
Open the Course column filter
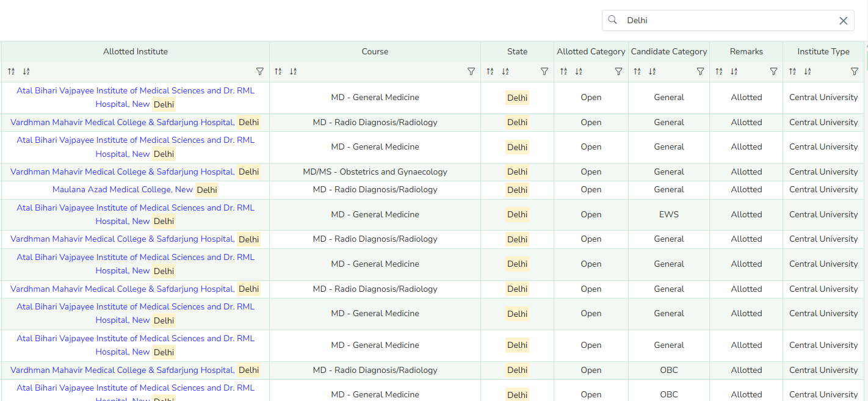(471, 71)
